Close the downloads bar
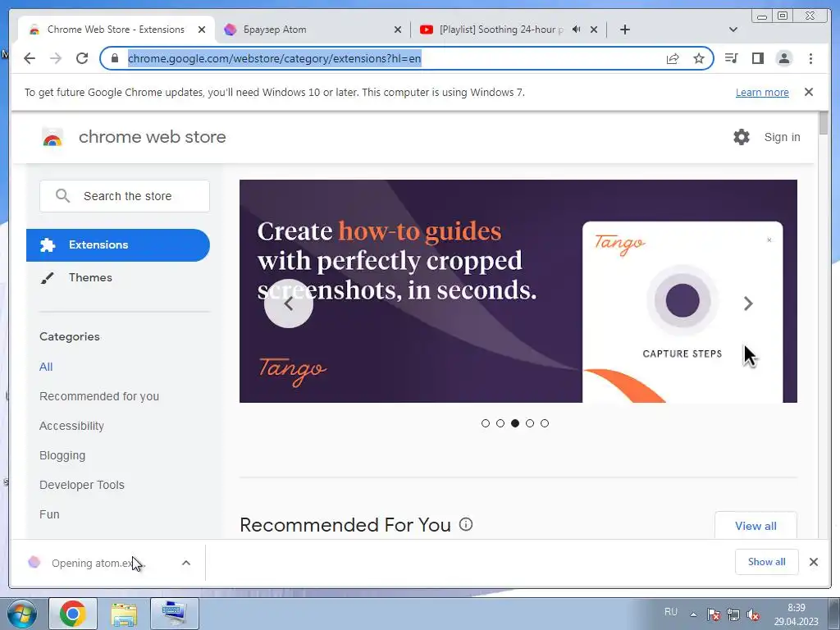 813,562
